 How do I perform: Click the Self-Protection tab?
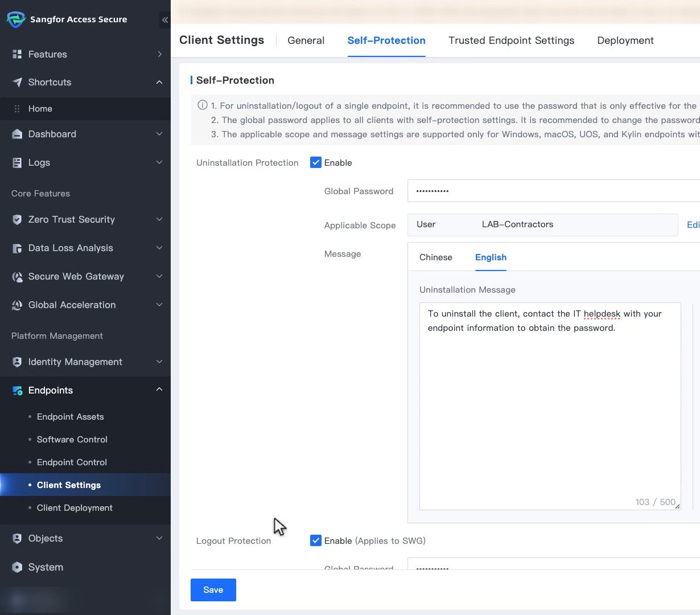[386, 40]
